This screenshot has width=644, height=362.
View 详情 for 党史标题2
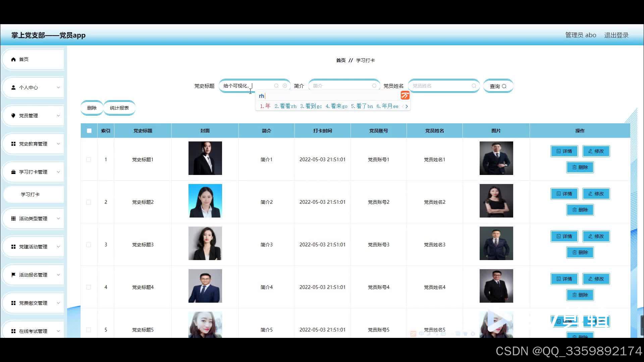(564, 194)
